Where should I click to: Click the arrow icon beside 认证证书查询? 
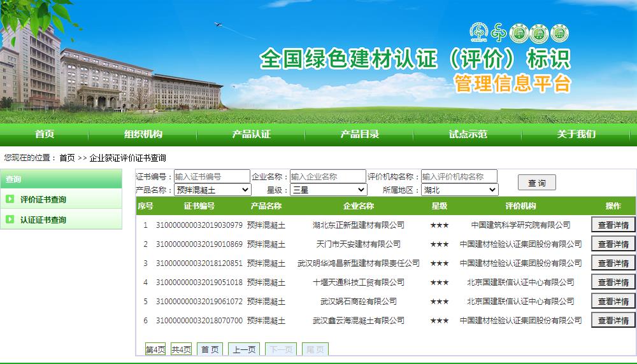(10, 220)
